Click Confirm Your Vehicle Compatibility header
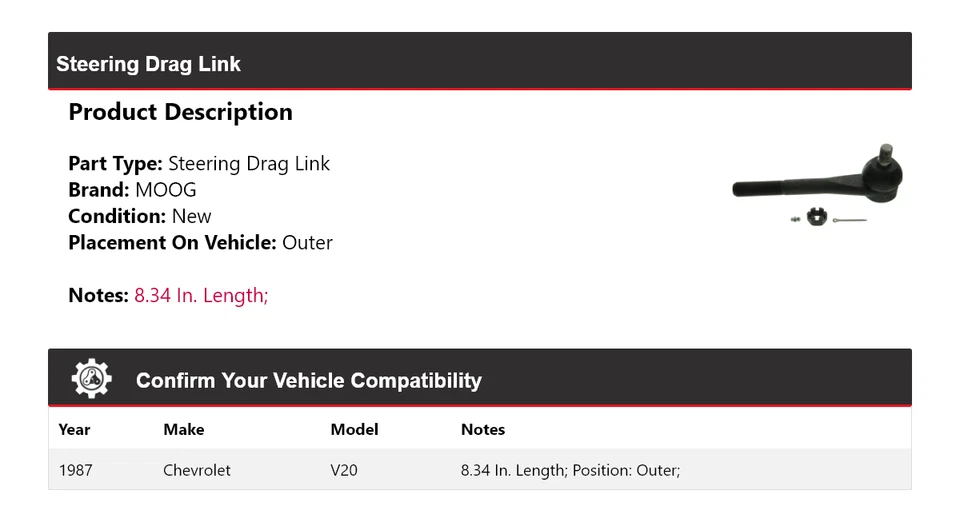 (x=308, y=381)
